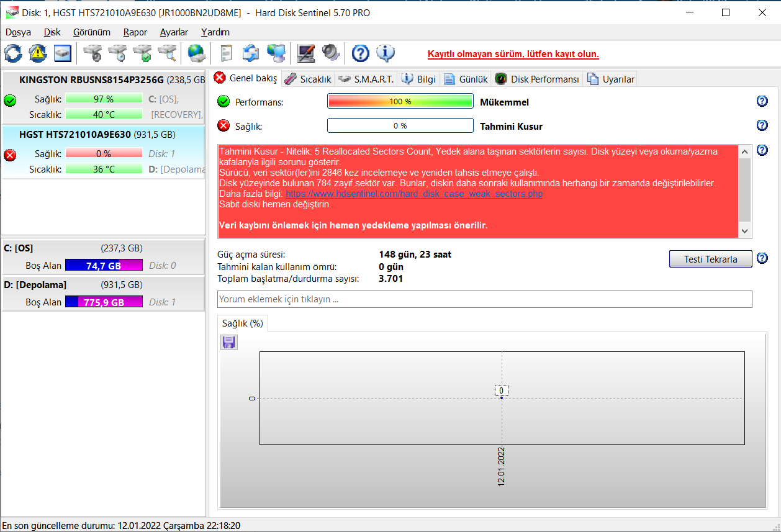Image resolution: width=781 pixels, height=532 pixels.
Task: Click the KINGSTON 97 % health bar
Action: [104, 99]
